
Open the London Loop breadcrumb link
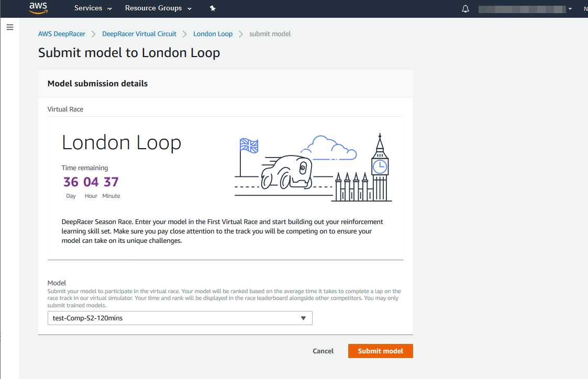pos(213,34)
